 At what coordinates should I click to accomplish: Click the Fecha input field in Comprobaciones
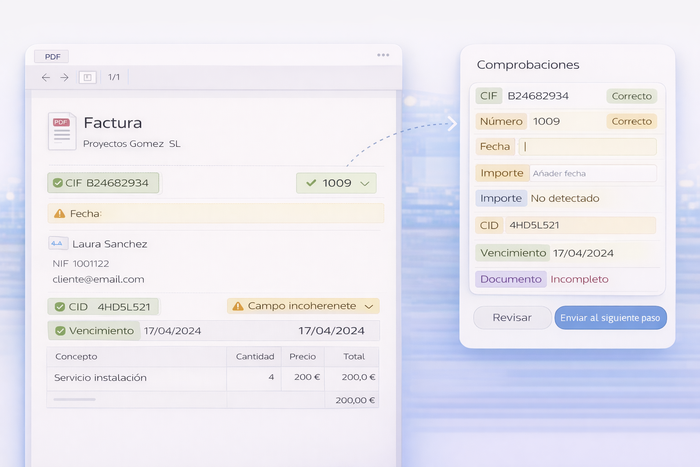coord(588,146)
